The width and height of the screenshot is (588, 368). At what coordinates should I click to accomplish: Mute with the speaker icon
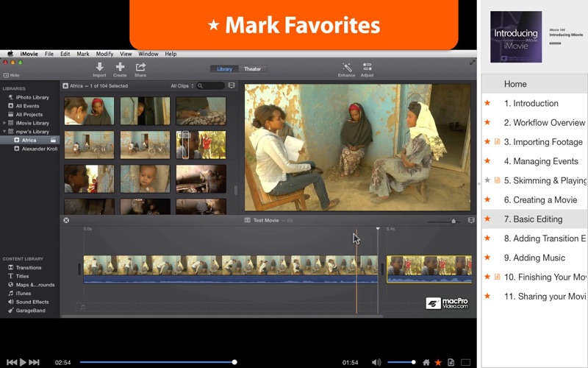(x=376, y=362)
